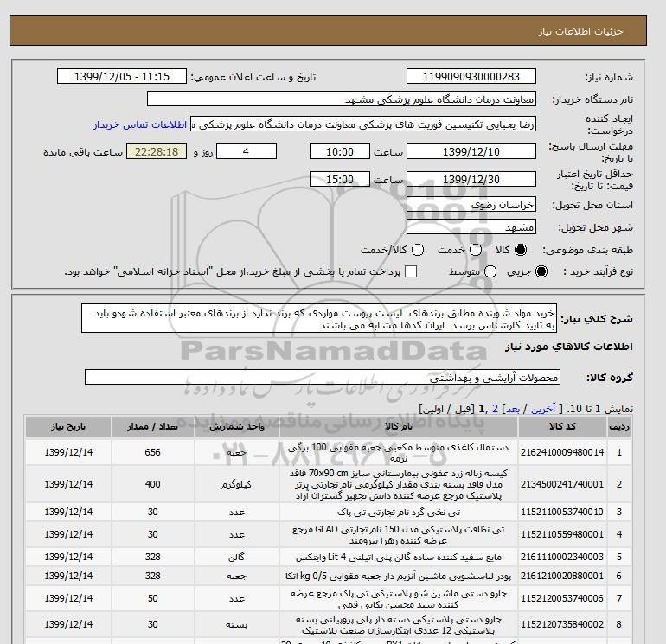This screenshot has height=644, width=666.
Task: Click the جزئیات اطلاعات نیاز header title
Action: click(580, 31)
